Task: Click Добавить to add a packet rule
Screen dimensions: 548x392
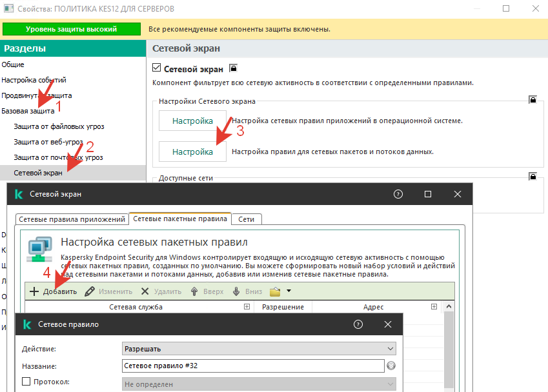Action: coord(53,291)
